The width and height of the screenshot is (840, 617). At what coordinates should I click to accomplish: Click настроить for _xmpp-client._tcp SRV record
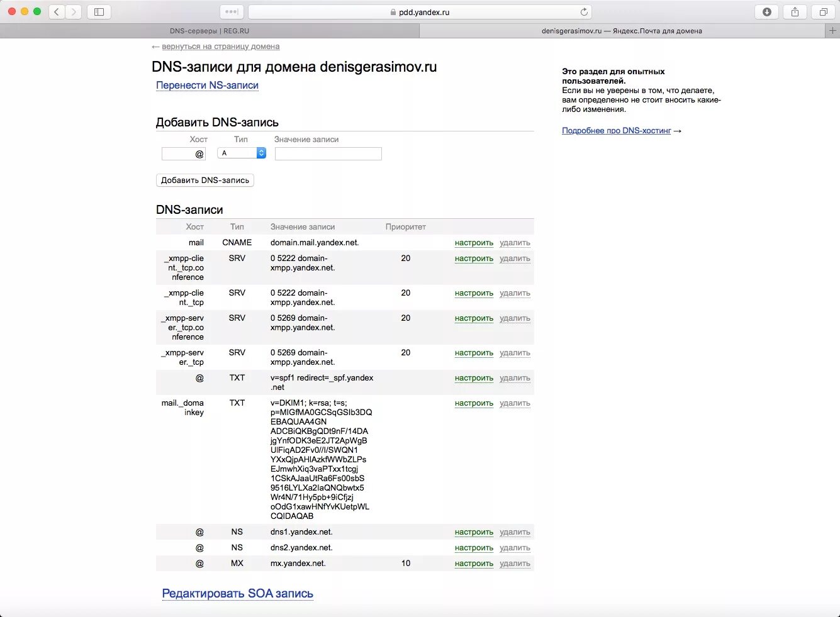(x=474, y=293)
